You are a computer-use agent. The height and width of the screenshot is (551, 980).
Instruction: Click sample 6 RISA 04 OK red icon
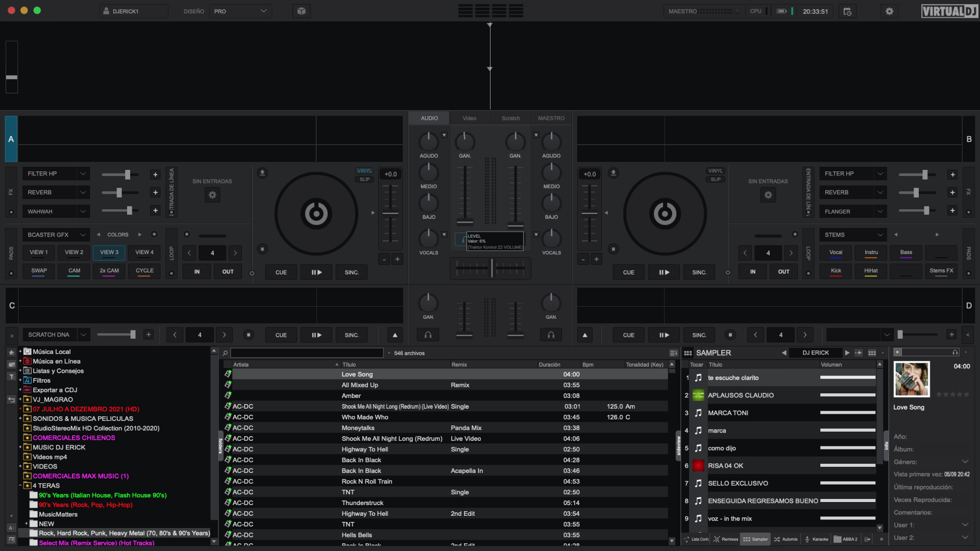coord(698,466)
